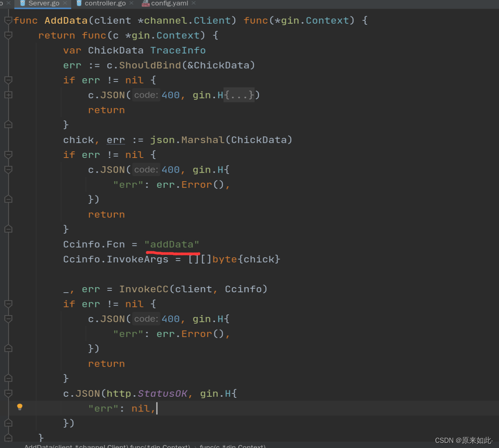Click the AddData function name in declaration

(66, 20)
